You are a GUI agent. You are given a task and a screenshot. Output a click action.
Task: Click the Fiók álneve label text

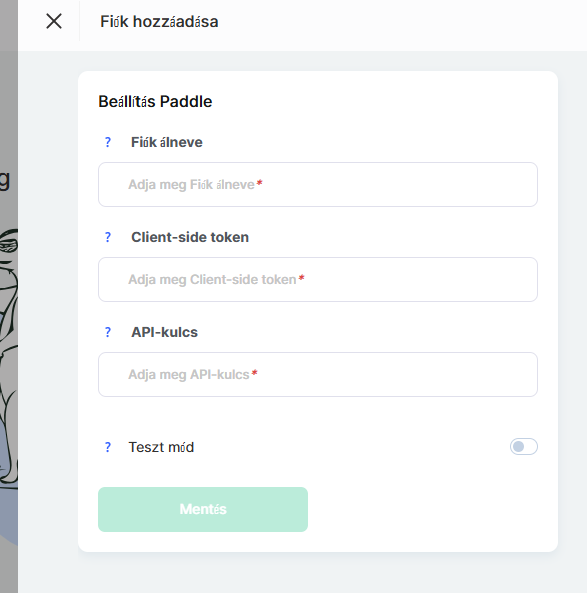(167, 142)
